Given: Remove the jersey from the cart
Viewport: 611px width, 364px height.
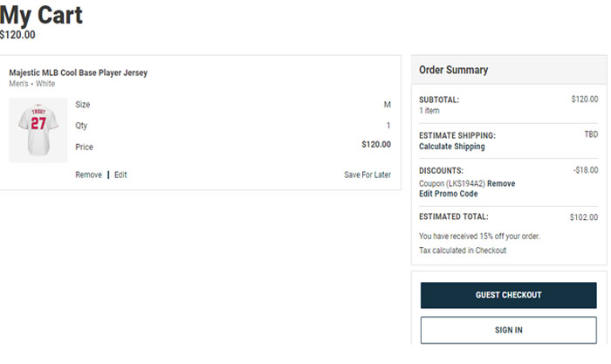Looking at the screenshot, I should click(88, 175).
